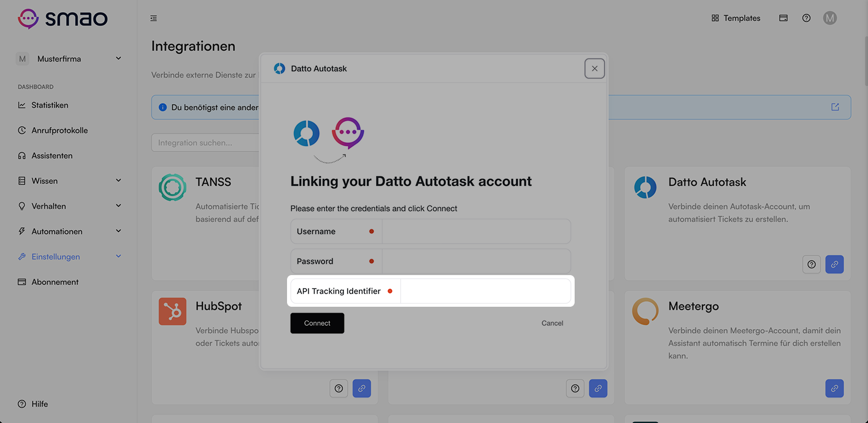Click the Datto Autotask card logo
The image size is (868, 423).
pos(645,188)
